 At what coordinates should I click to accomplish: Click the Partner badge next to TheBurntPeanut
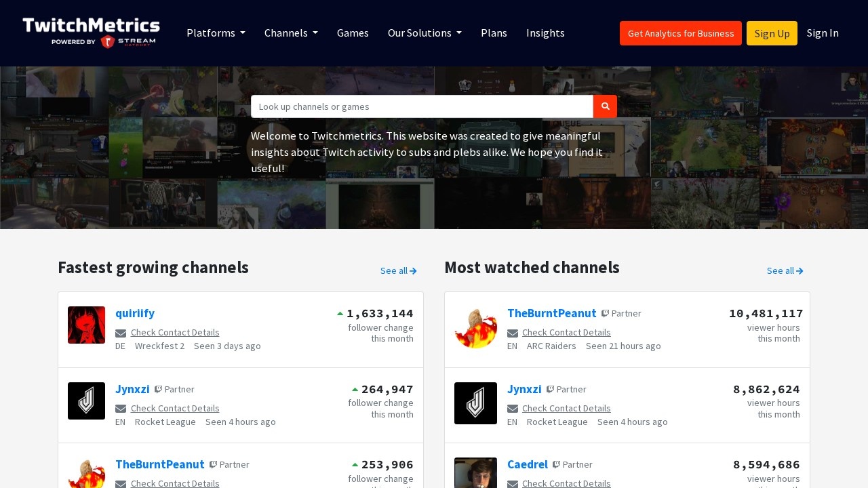[x=604, y=313]
